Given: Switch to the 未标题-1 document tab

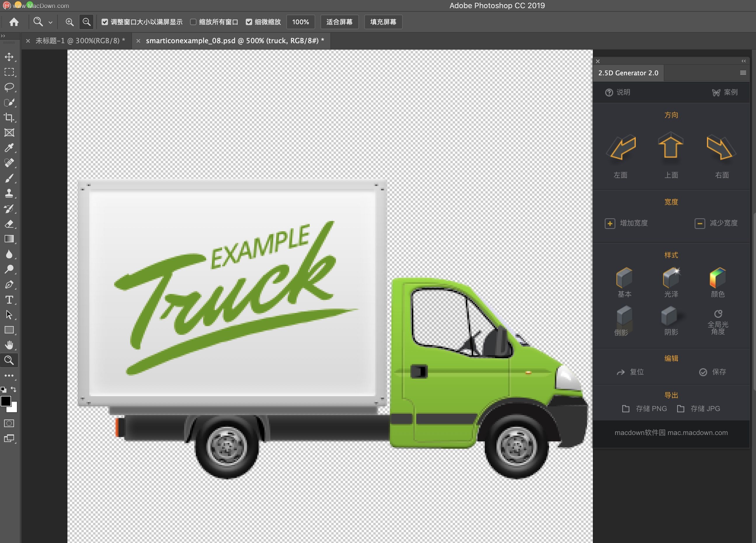Looking at the screenshot, I should (80, 41).
